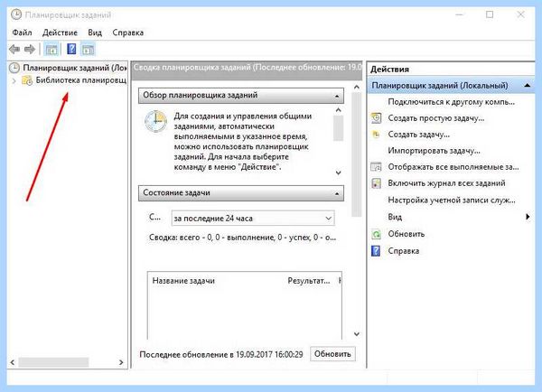Viewport: 542px width, 392px height.
Task: Click the Название задачи column header
Action: click(x=183, y=281)
